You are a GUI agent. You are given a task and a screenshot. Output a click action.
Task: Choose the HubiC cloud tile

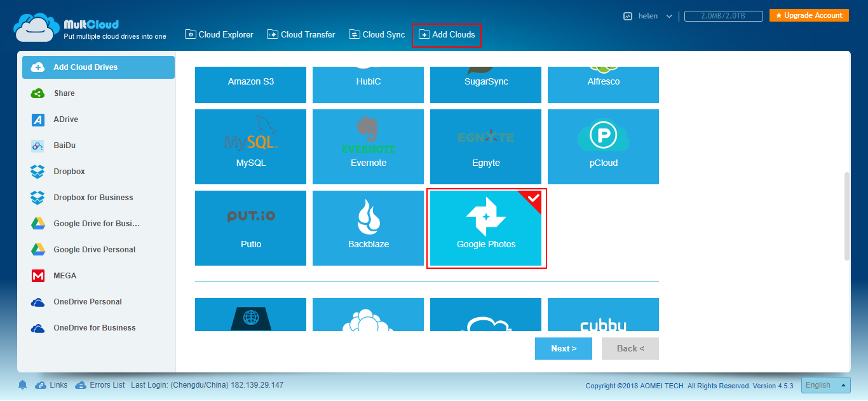[x=368, y=85]
